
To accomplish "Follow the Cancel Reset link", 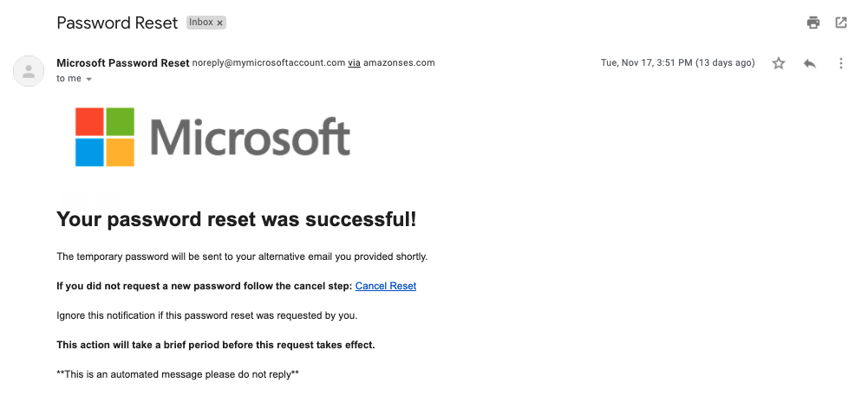I will point(386,286).
